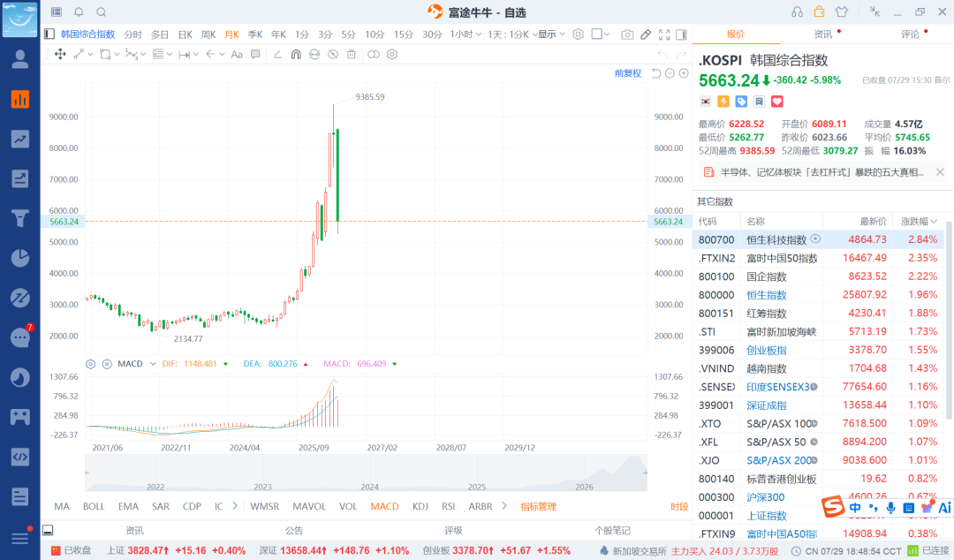The image size is (954, 560).
Task: Toggle the eye icon beside 恒生科技指数
Action: click(x=815, y=239)
